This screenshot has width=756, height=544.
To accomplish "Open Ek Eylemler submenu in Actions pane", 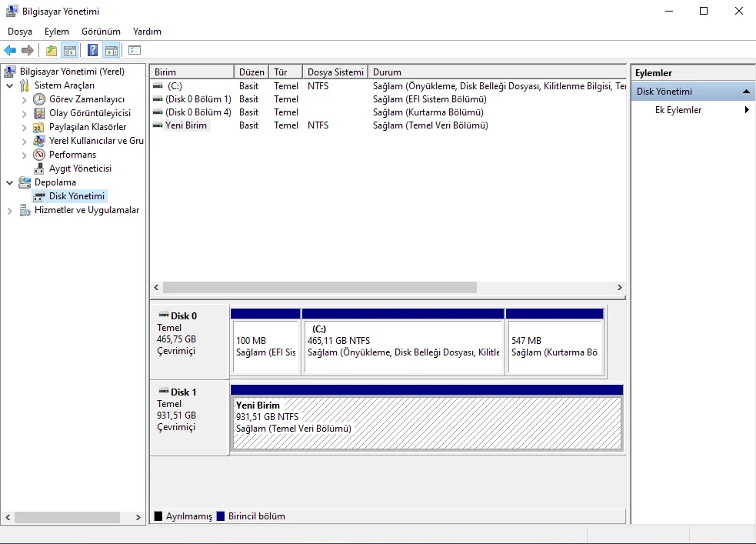I will pyautogui.click(x=678, y=110).
